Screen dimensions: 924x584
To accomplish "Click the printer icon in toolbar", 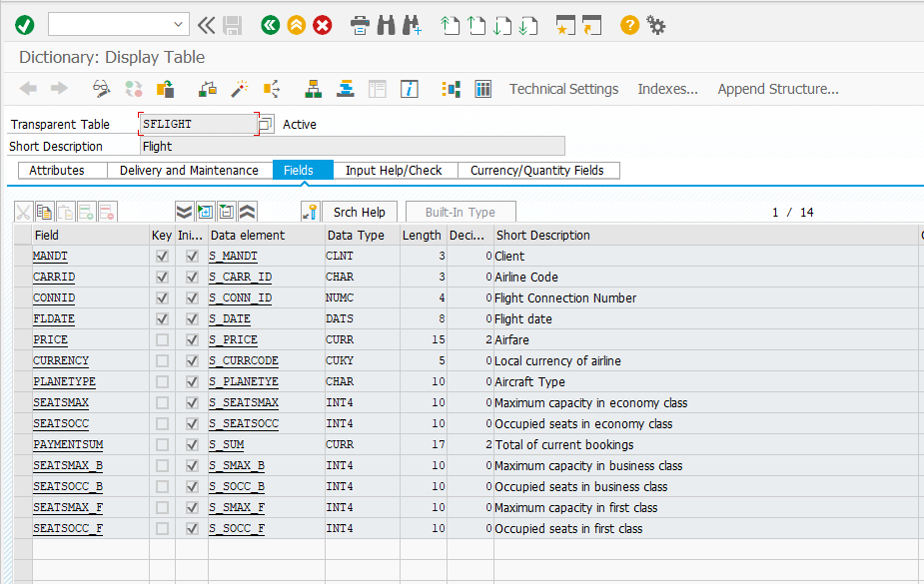I will point(361,25).
